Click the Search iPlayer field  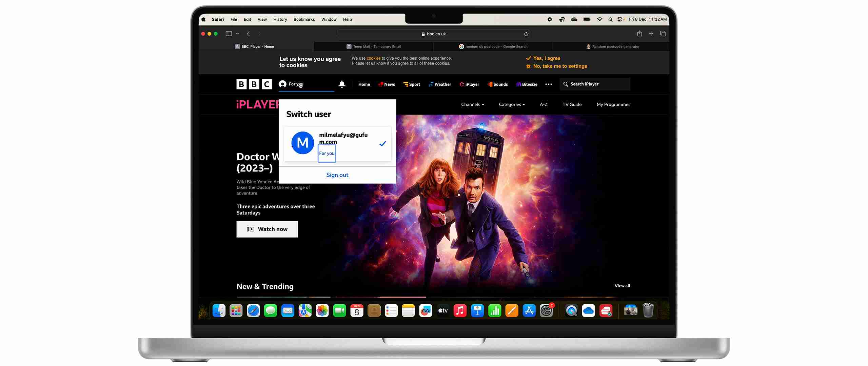(x=595, y=84)
